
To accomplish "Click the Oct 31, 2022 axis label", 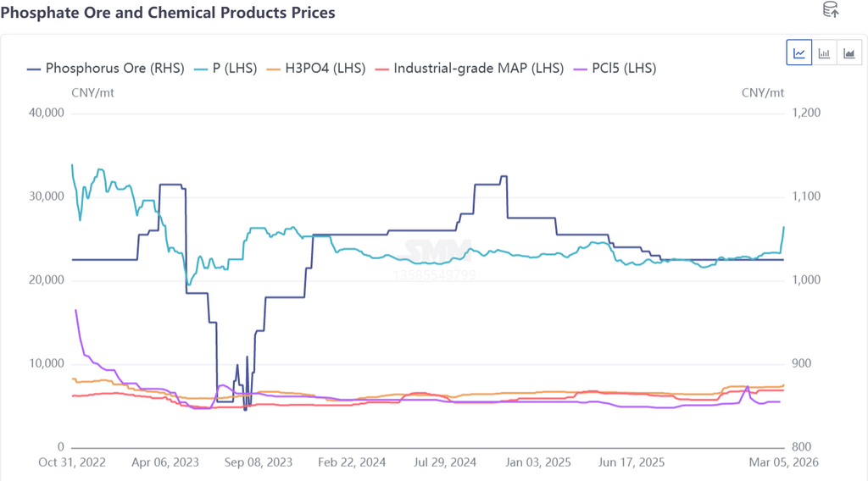I will click(x=72, y=463).
